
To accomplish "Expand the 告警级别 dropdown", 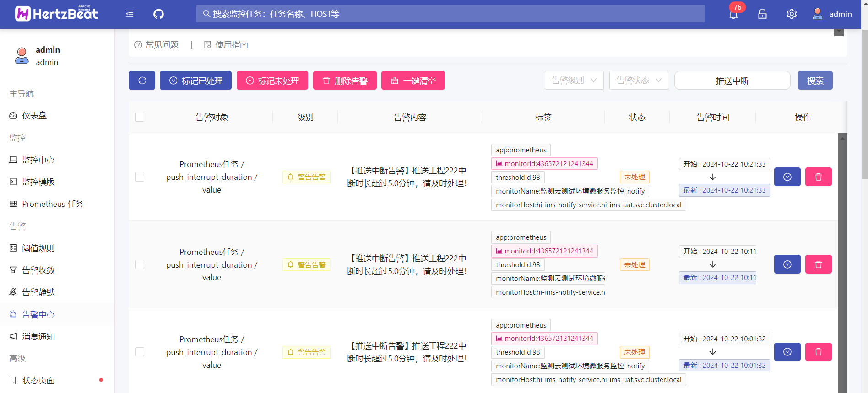I will (x=574, y=81).
